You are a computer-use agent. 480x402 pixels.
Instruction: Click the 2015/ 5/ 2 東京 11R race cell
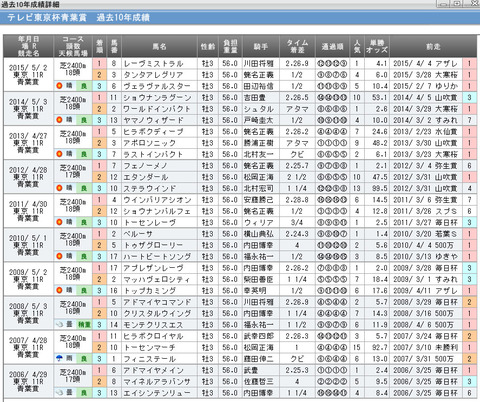coord(28,75)
